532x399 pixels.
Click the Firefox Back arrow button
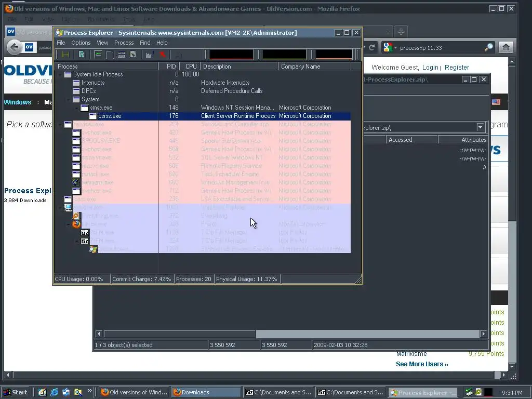14,47
